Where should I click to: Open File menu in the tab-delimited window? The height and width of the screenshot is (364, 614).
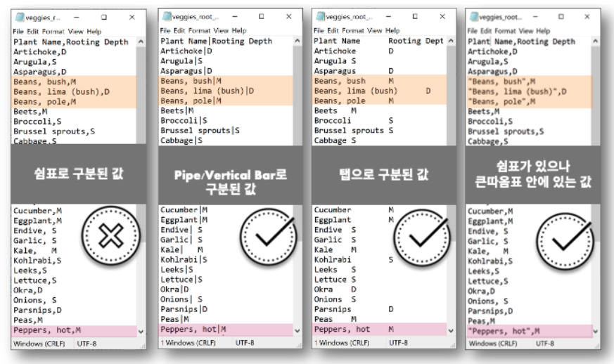[319, 30]
